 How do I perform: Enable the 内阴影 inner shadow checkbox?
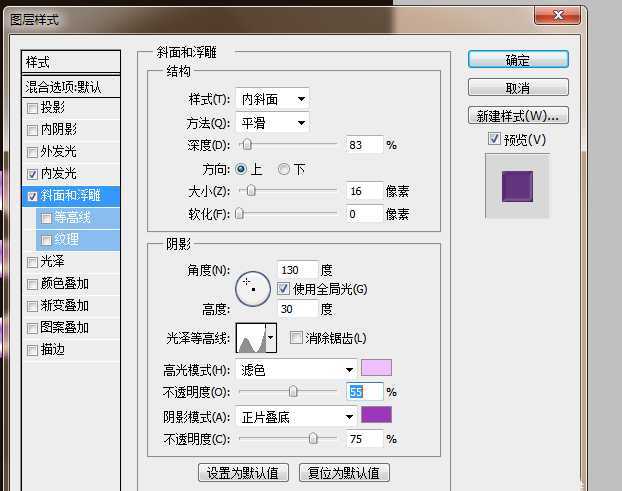(x=32, y=130)
